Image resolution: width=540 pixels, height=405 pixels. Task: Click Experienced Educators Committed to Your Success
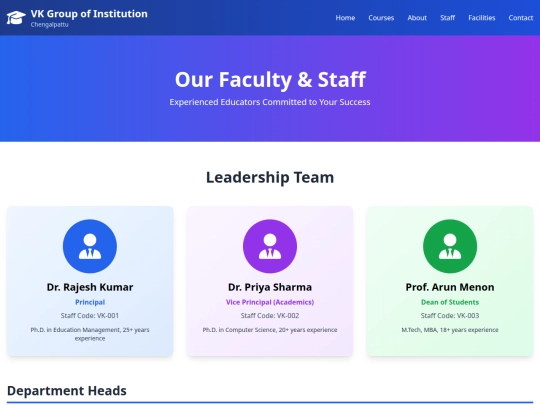pyautogui.click(x=270, y=102)
